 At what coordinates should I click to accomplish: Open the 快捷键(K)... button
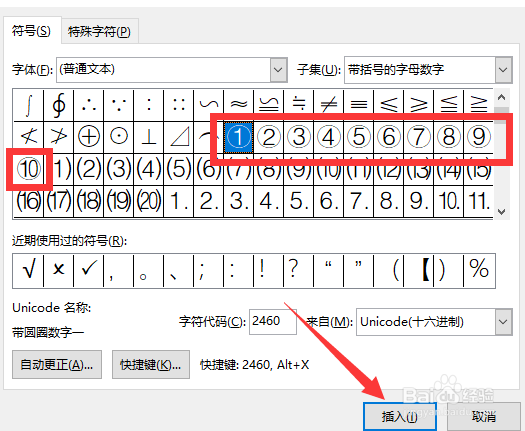[151, 364]
